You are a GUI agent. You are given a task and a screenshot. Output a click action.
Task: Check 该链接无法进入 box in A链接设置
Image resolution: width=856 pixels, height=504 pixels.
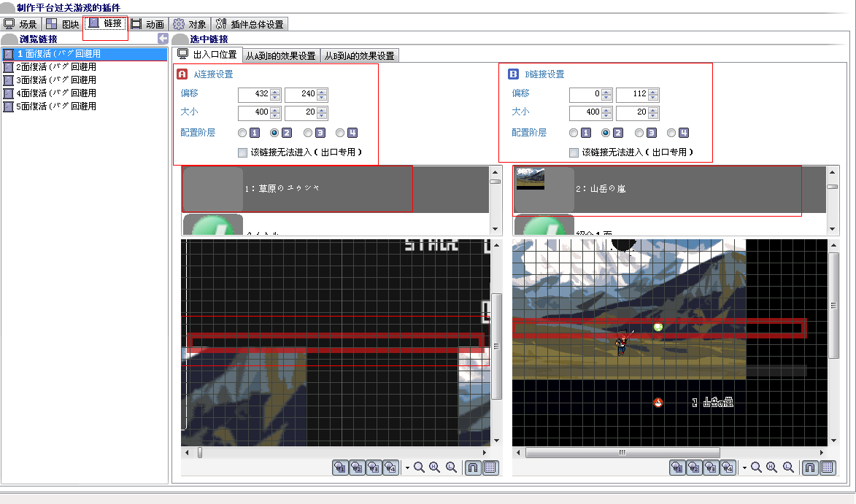tap(242, 152)
